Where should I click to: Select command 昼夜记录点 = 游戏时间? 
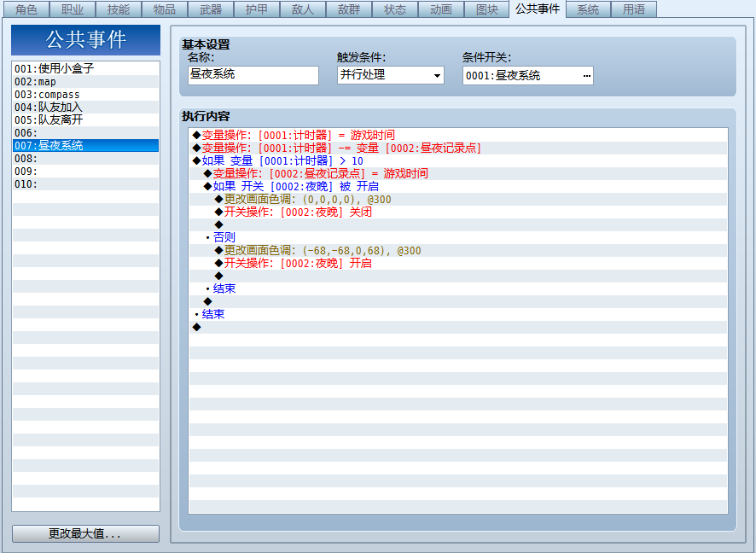pos(458,173)
